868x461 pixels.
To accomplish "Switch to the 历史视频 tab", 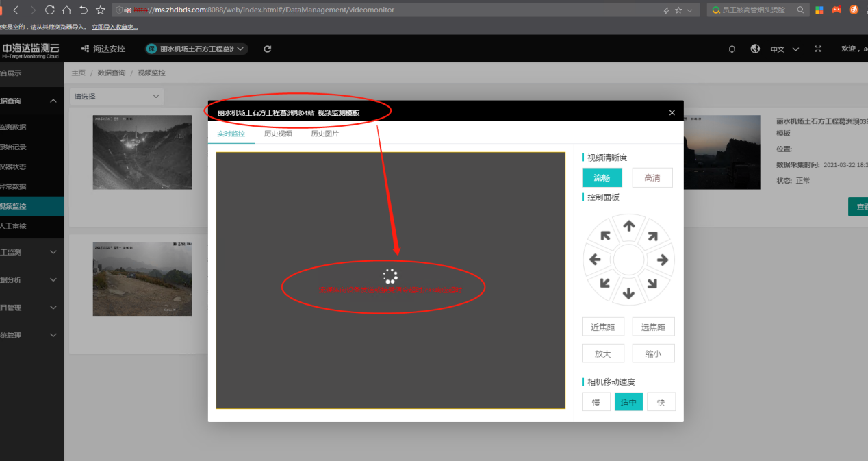I will pyautogui.click(x=278, y=134).
